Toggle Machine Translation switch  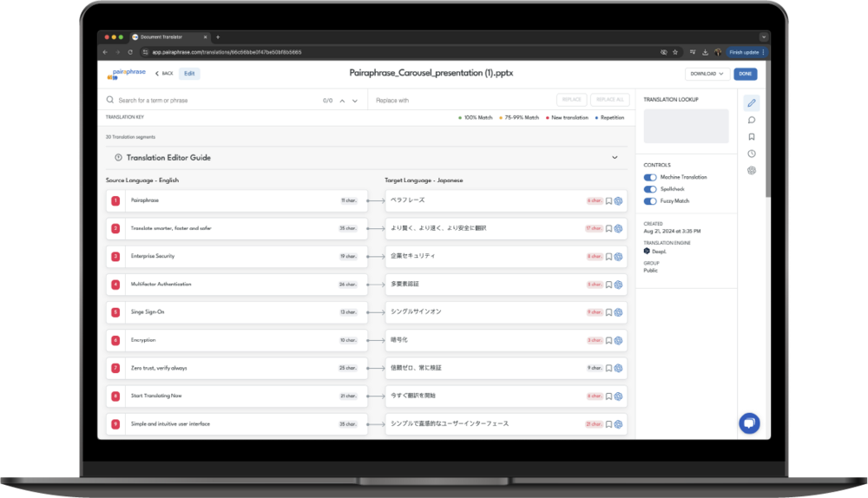pos(650,178)
